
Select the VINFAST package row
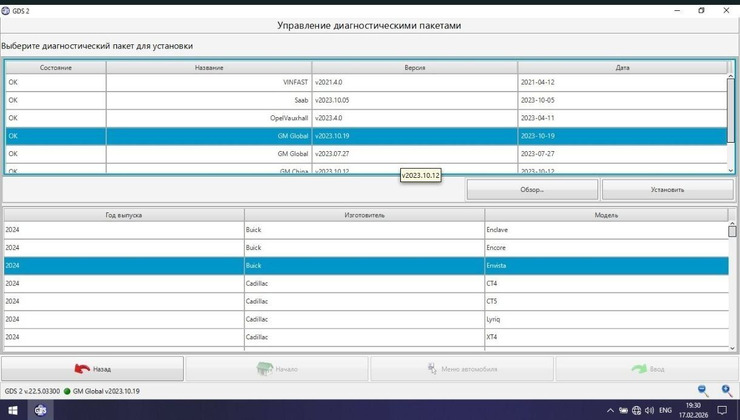click(x=366, y=82)
